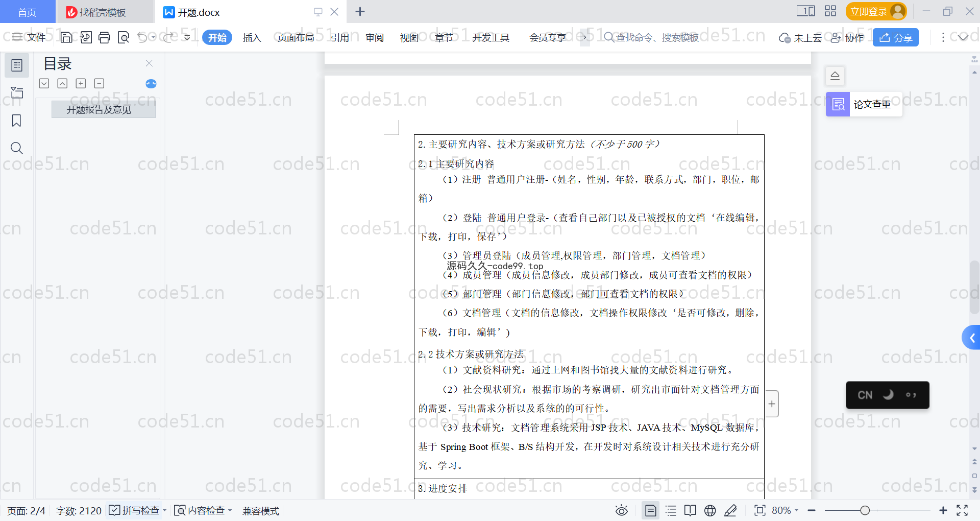This screenshot has height=521, width=980.
Task: Switch to page layout view in status bar
Action: [x=650, y=510]
